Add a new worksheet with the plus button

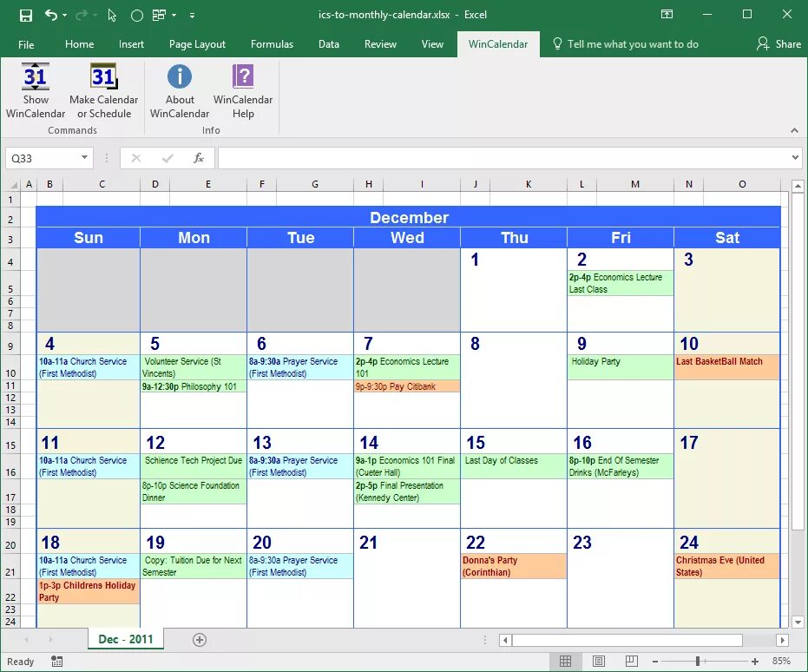pyautogui.click(x=199, y=637)
